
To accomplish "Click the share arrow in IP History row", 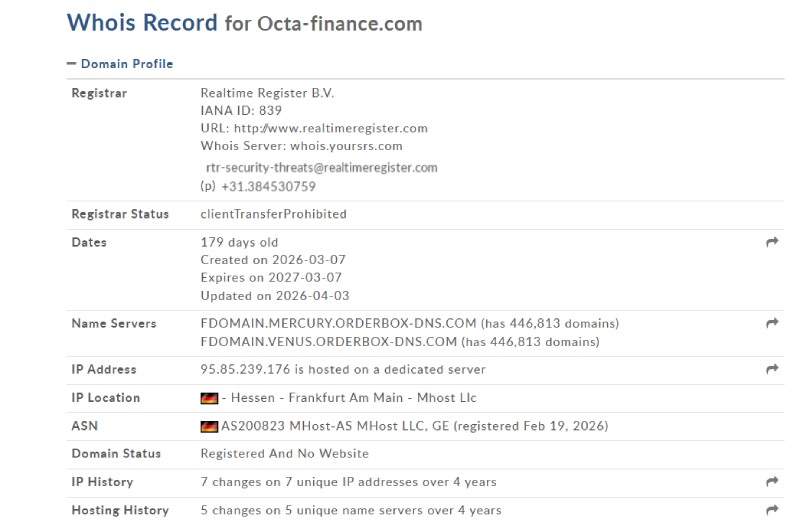I will coord(772,482).
